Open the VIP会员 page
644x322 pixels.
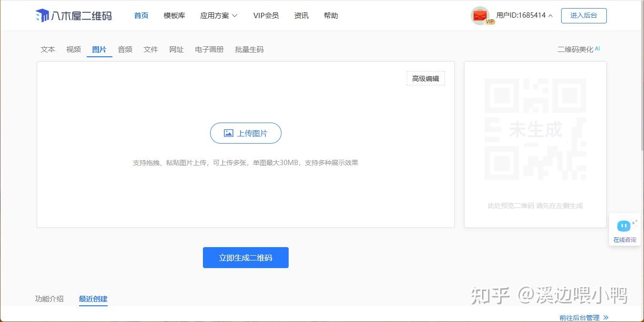(266, 16)
